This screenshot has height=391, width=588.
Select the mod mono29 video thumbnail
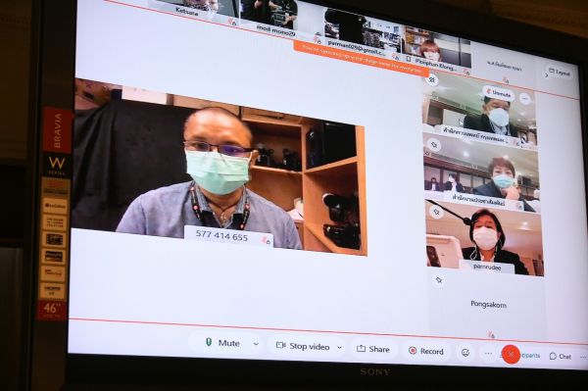pyautogui.click(x=269, y=17)
